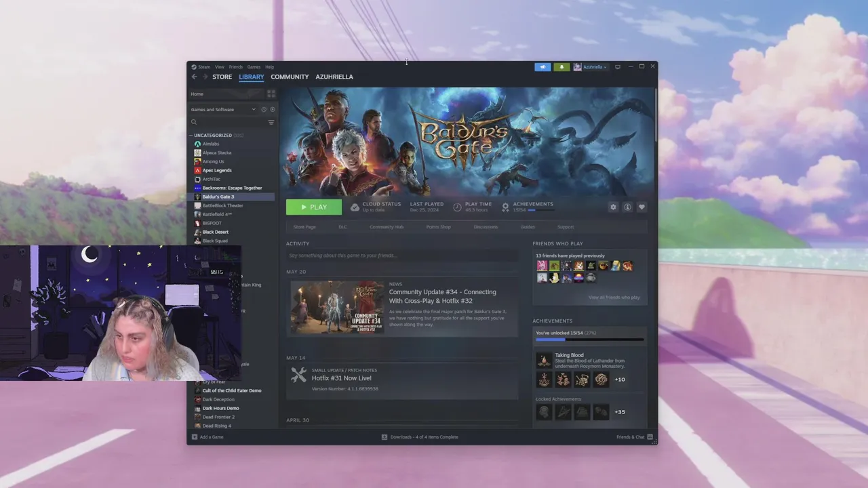Image resolution: width=868 pixels, height=488 pixels.
Task: Click the green PLAY button
Action: tap(314, 207)
